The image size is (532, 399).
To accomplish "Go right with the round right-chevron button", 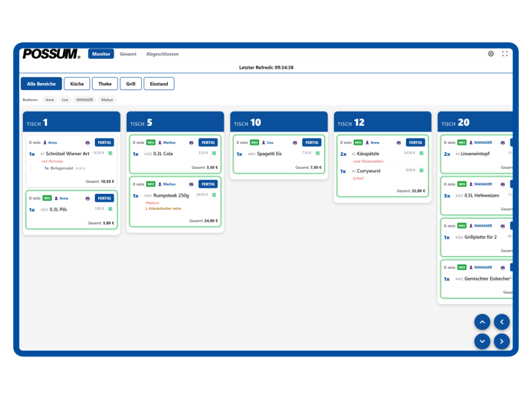I will point(502,341).
